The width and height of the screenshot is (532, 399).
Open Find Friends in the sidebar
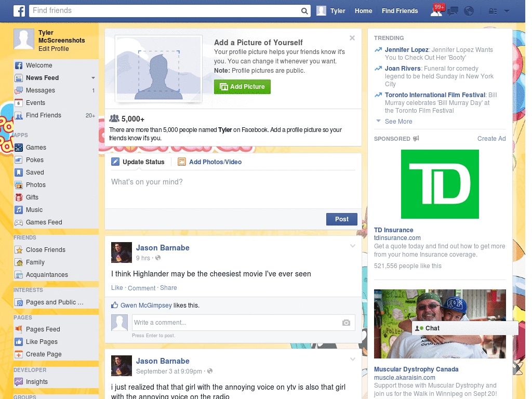tap(56, 115)
